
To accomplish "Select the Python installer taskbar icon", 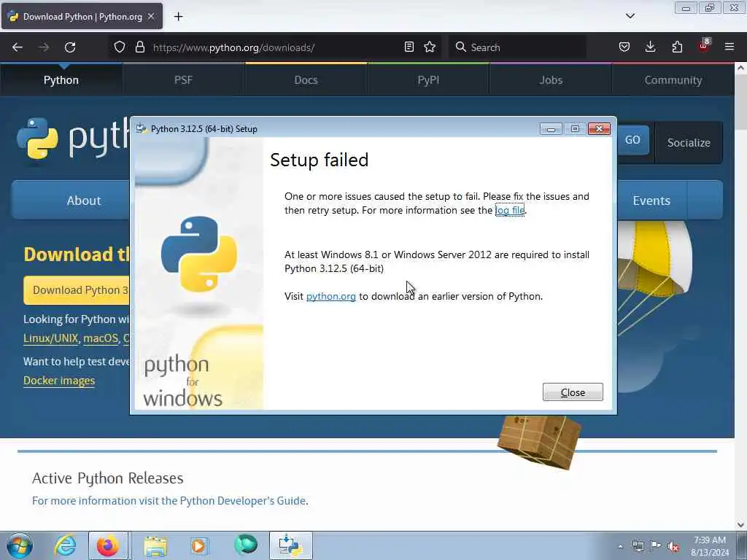I will pyautogui.click(x=290, y=545).
